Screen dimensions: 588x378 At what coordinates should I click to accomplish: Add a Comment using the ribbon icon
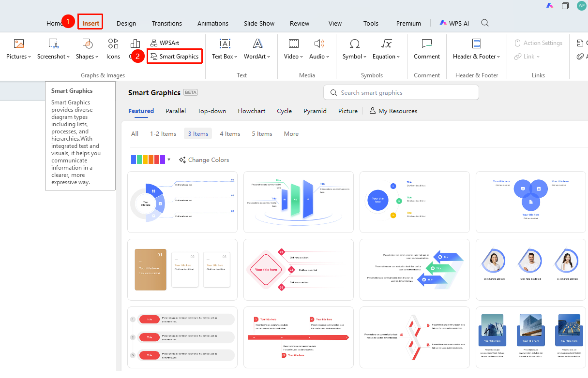click(427, 44)
